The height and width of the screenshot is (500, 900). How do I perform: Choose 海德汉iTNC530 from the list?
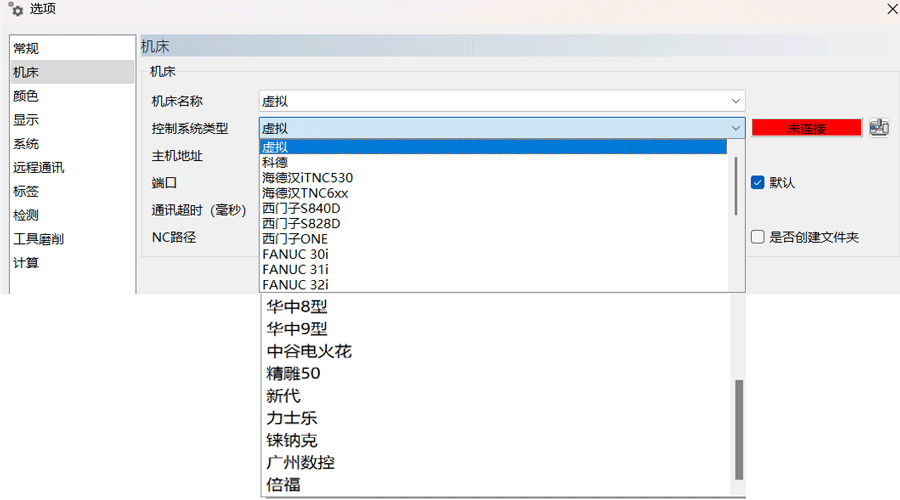(494, 177)
